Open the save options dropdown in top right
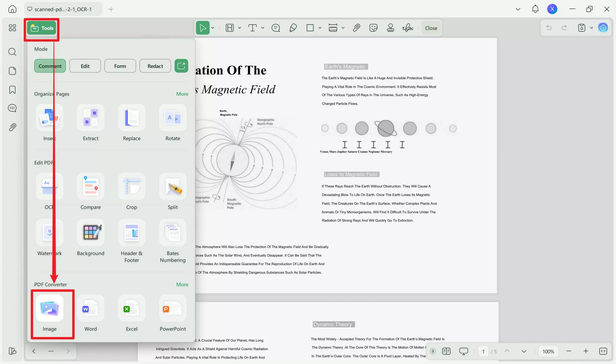 (592, 28)
